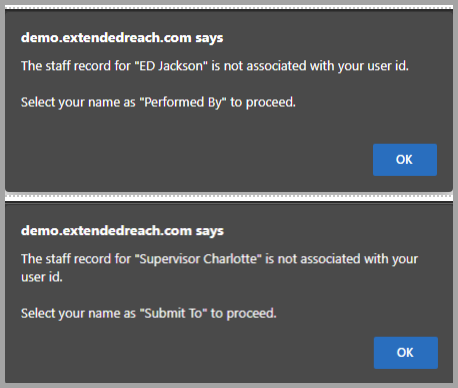Click OK in the Supervisor Charlotte dialog

point(406,353)
